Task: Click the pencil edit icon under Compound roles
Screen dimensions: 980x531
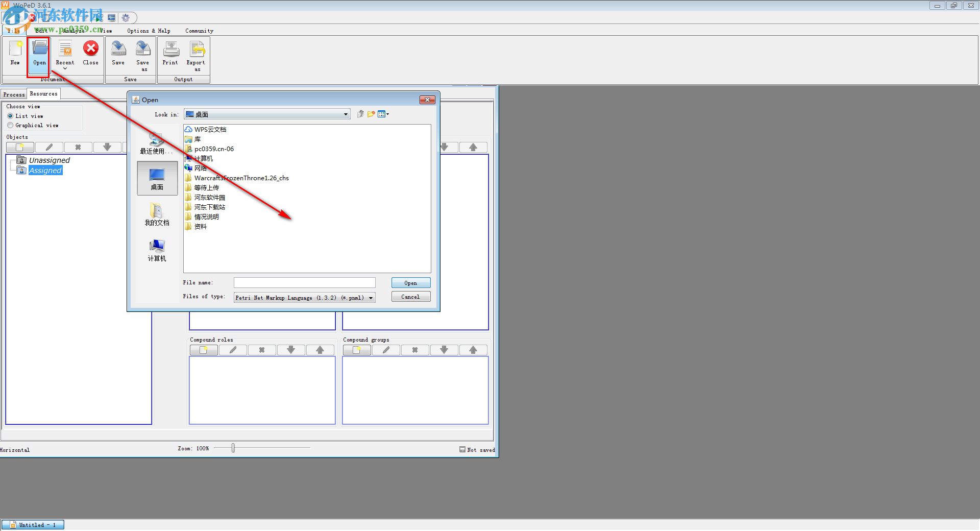Action: (x=233, y=350)
